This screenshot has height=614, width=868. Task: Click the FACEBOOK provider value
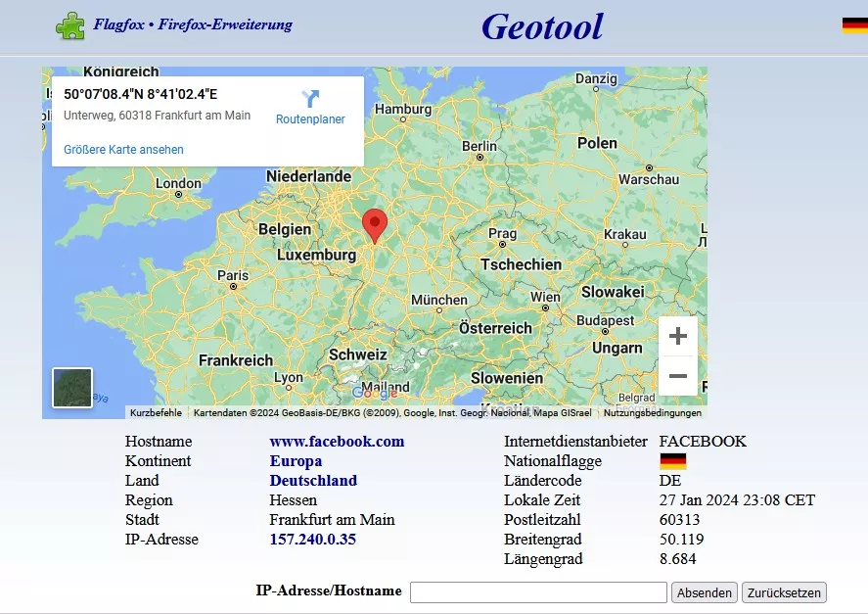click(x=703, y=441)
